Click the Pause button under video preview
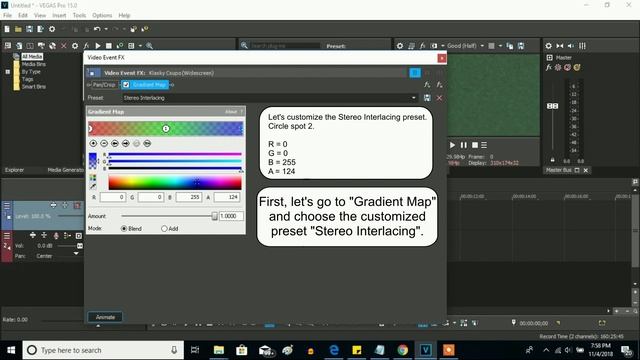This screenshot has height=360, width=640. click(x=464, y=145)
